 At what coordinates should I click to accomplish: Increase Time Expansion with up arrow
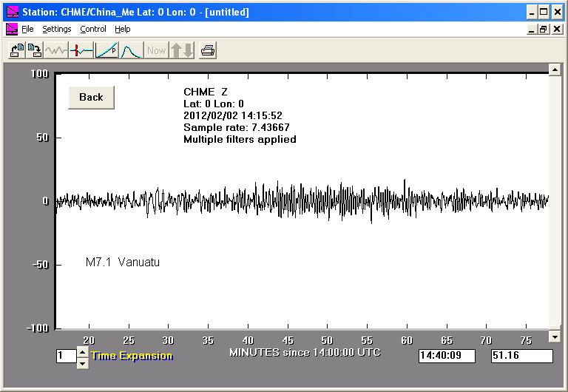pos(81,351)
